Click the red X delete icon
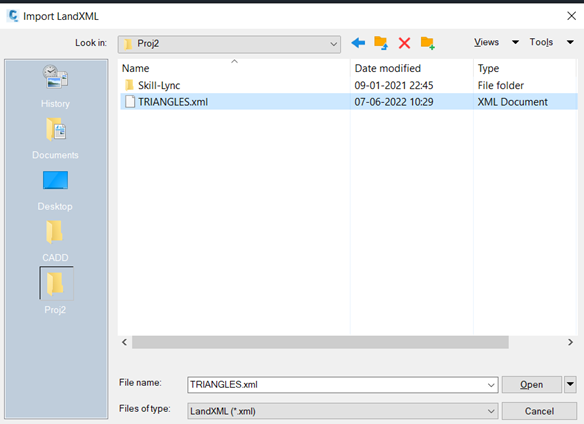Screen dimensions: 584x424 tap(404, 43)
